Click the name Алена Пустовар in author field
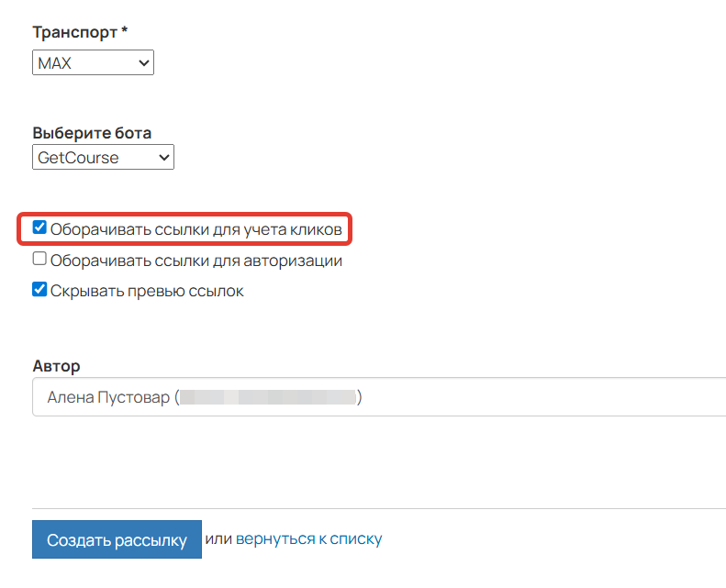 click(x=108, y=398)
